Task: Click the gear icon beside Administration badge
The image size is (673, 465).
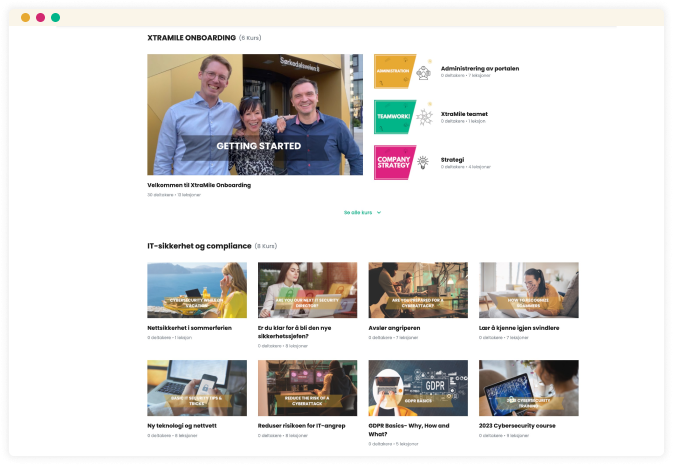Action: coord(424,73)
